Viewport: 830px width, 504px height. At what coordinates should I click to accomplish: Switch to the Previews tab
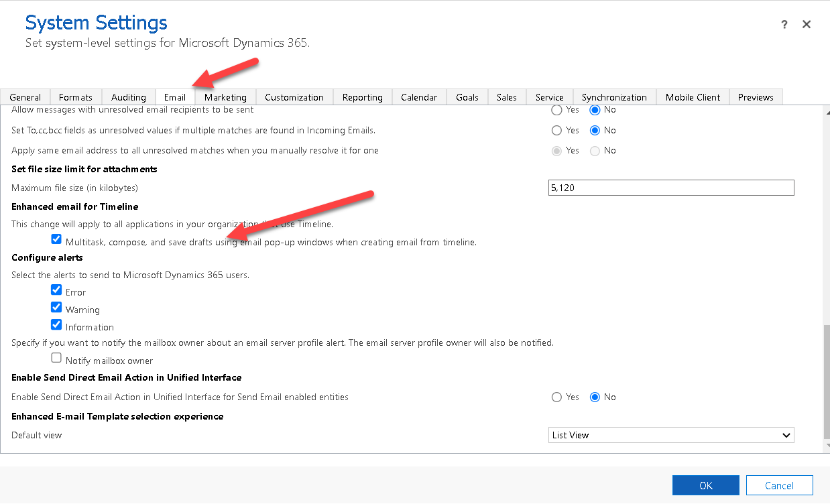(755, 97)
